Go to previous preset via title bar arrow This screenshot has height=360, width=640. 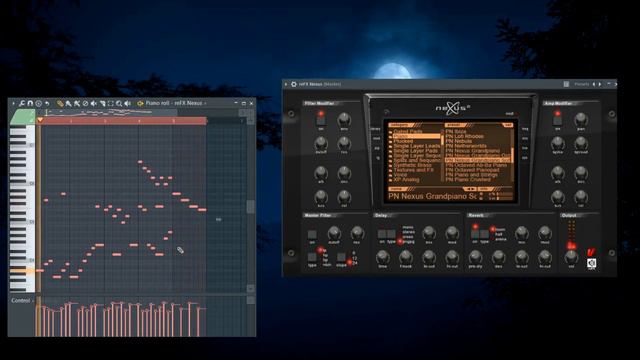(594, 84)
